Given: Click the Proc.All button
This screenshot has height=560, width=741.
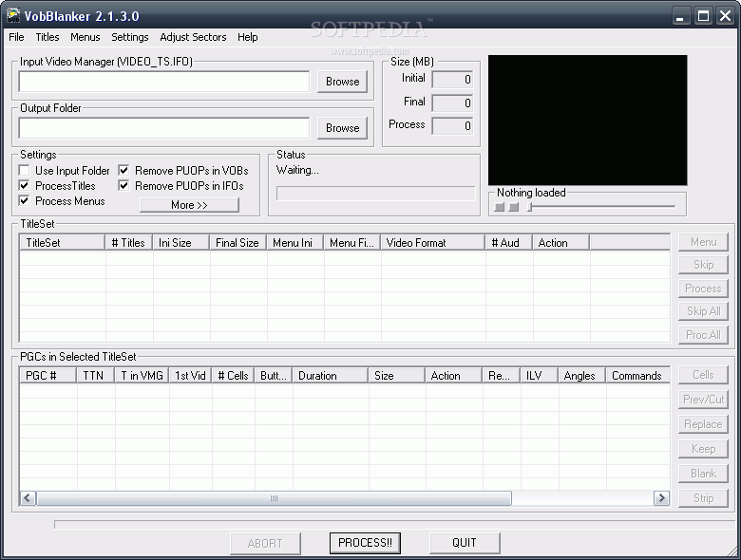Looking at the screenshot, I should (703, 335).
